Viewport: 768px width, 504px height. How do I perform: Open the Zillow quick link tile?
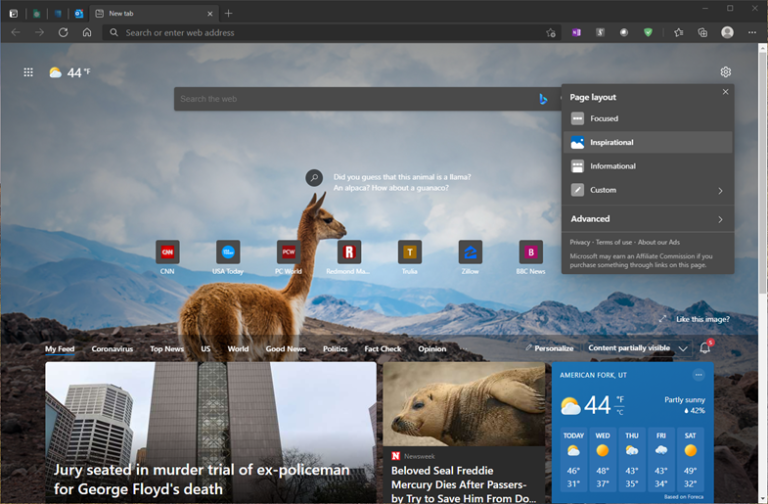point(470,252)
